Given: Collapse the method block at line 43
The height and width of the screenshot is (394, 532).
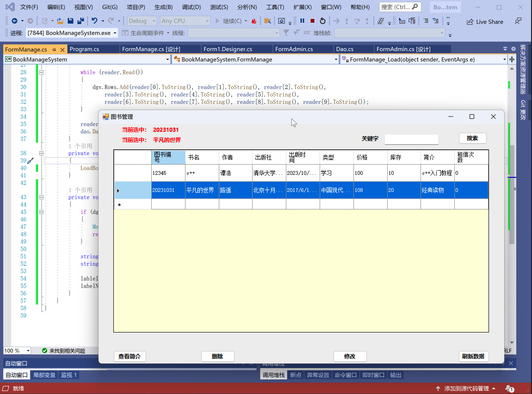Looking at the screenshot, I should point(41,197).
